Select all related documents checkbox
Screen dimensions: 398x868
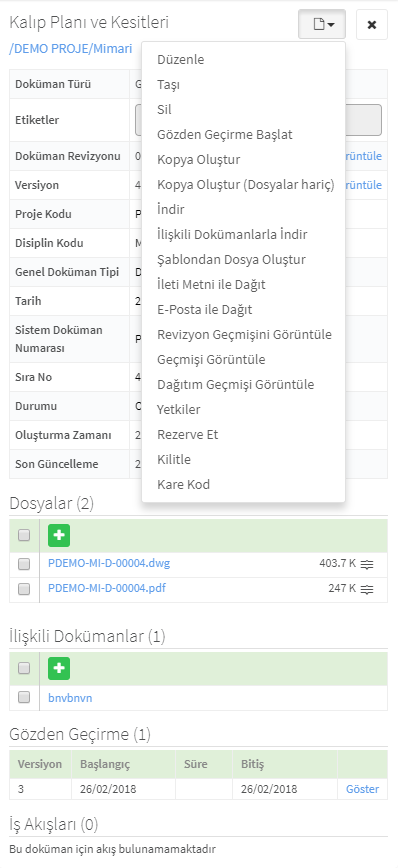click(x=24, y=668)
